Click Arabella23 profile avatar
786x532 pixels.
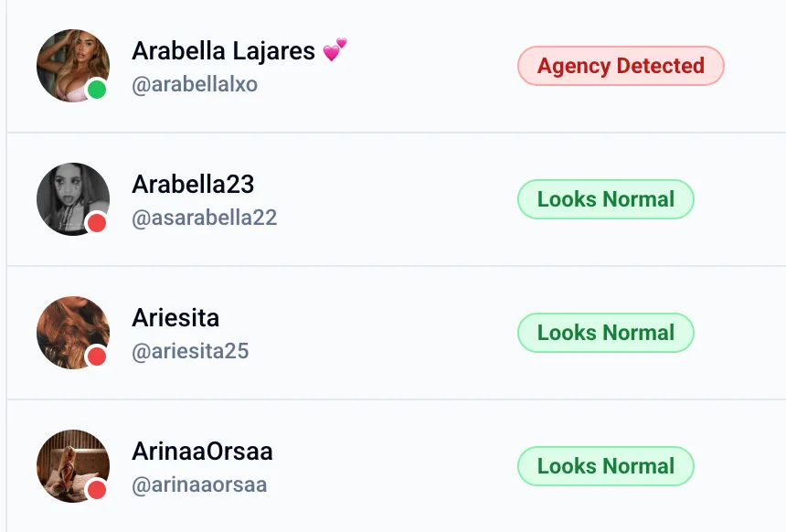click(73, 199)
